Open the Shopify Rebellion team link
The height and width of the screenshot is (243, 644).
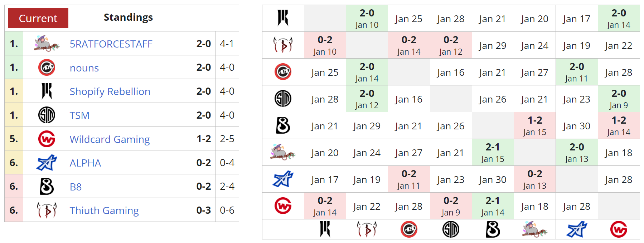pos(110,91)
